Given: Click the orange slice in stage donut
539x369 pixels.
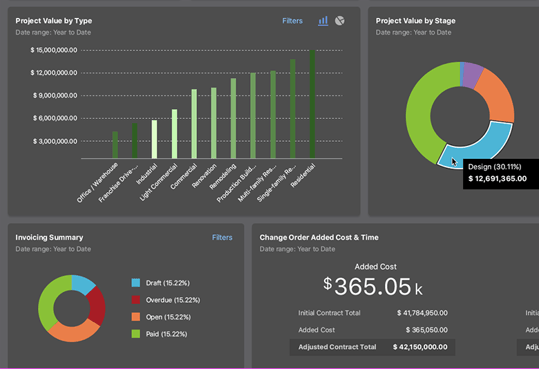Looking at the screenshot, I should (x=498, y=96).
